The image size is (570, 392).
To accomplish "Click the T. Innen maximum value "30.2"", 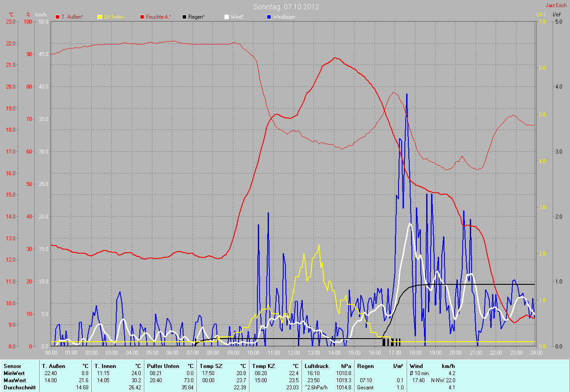I will tap(136, 380).
